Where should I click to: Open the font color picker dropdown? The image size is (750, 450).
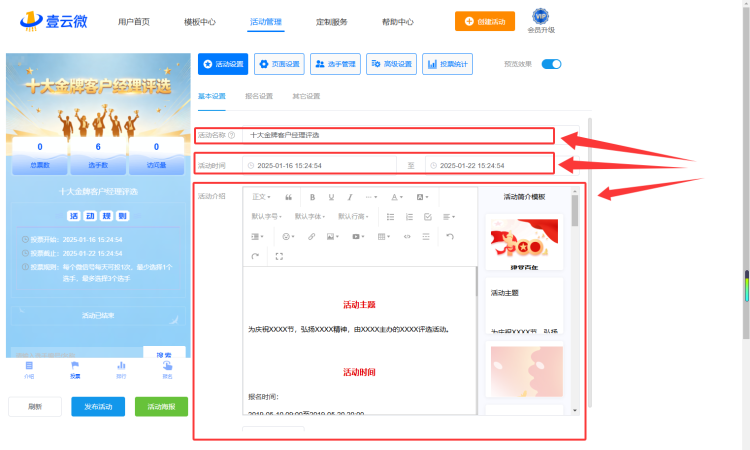pos(397,197)
